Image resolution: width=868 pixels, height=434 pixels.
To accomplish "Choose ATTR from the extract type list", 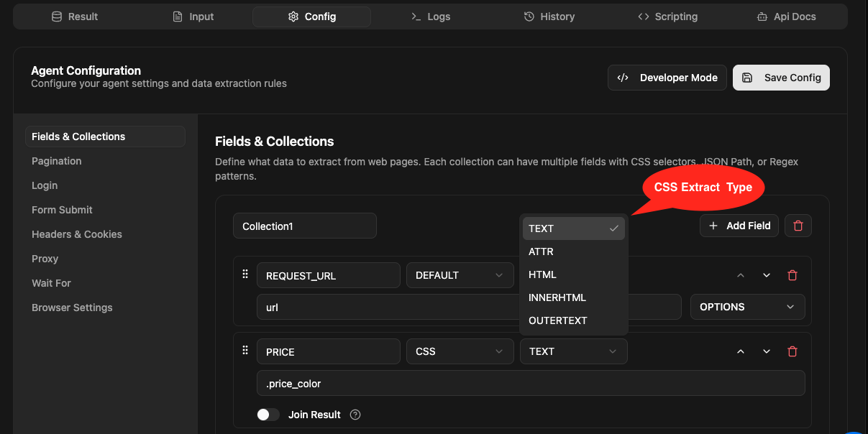I will click(x=541, y=251).
